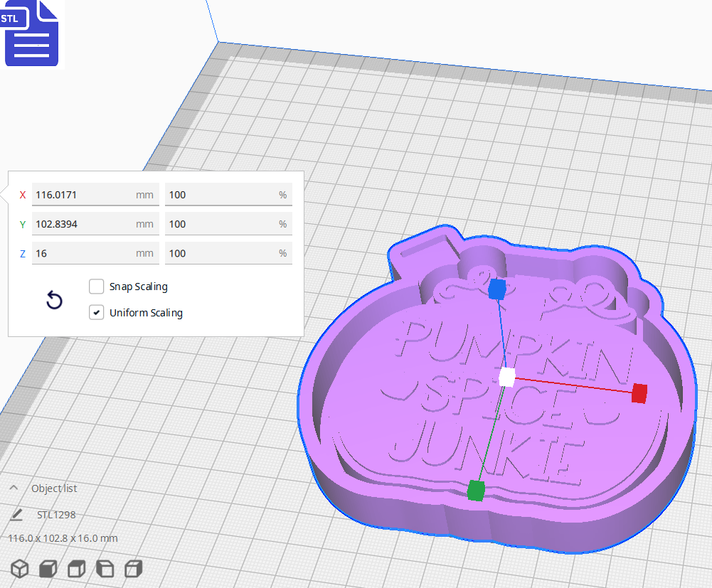Switch to left side view icon
This screenshot has width=712, height=588.
pyautogui.click(x=105, y=569)
